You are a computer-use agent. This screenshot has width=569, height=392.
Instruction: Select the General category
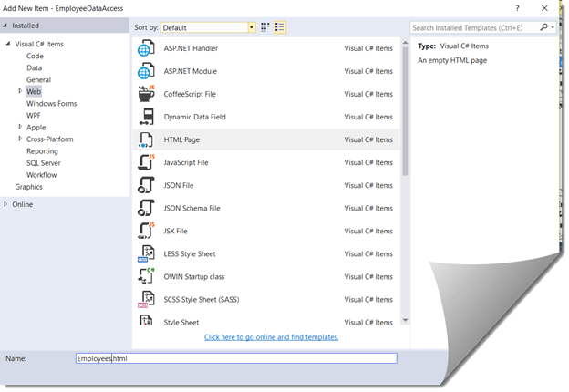38,80
